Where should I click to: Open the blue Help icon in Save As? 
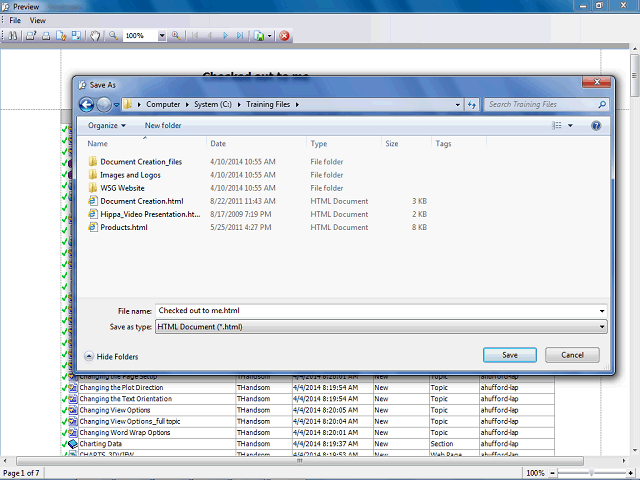pos(596,126)
